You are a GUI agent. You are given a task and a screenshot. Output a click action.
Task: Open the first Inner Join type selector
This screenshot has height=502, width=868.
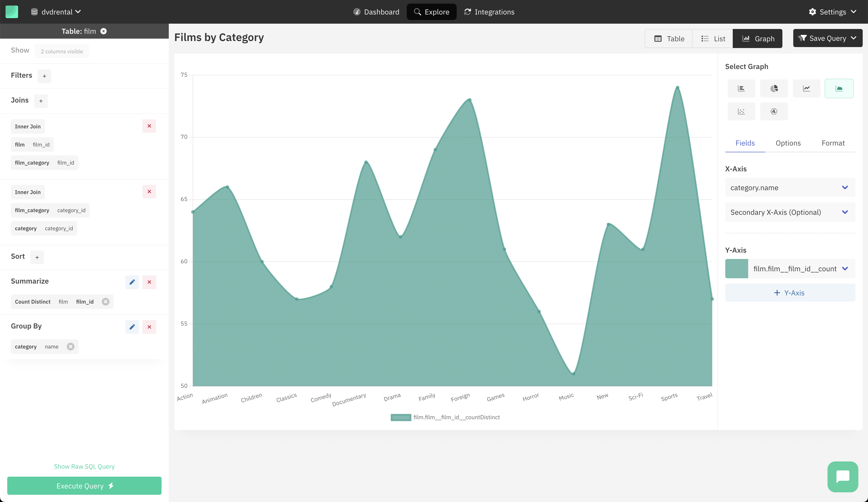[x=27, y=126]
